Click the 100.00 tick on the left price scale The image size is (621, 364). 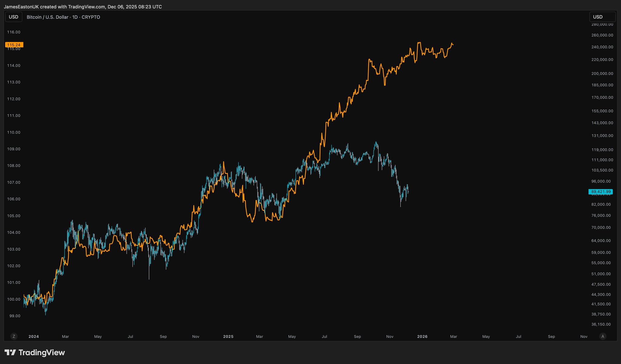point(14,299)
